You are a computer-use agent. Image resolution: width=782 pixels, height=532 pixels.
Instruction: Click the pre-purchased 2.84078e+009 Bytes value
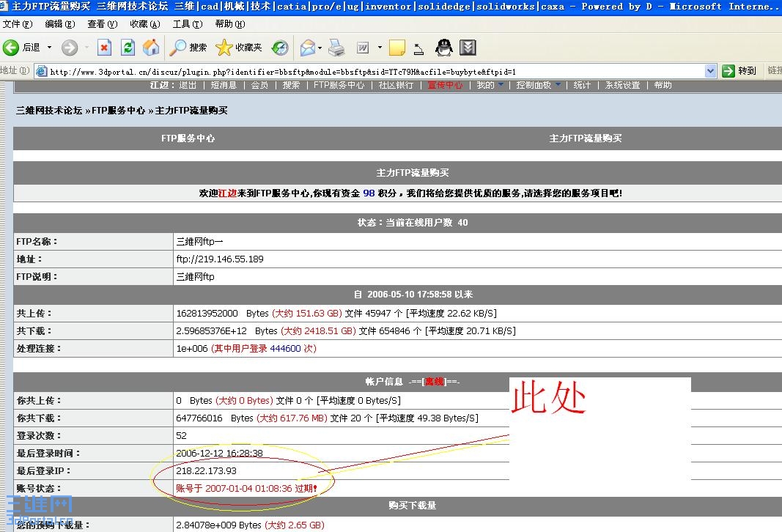[218, 525]
